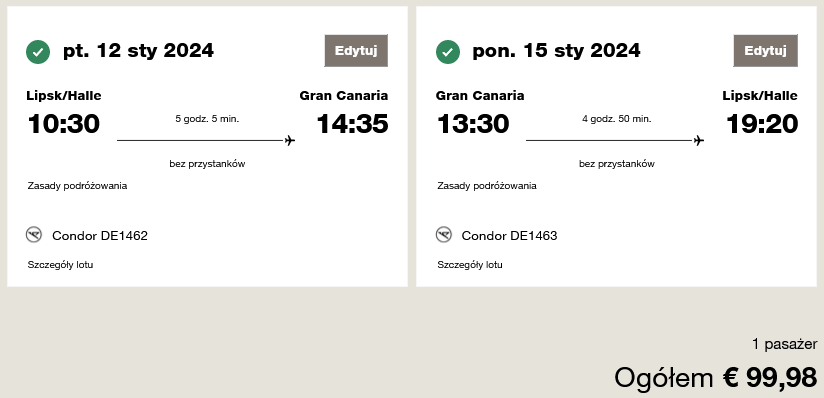Screen dimensions: 824x398
Task: Click the 13:30 departure time from Gran Canaria
Action: 473,124
